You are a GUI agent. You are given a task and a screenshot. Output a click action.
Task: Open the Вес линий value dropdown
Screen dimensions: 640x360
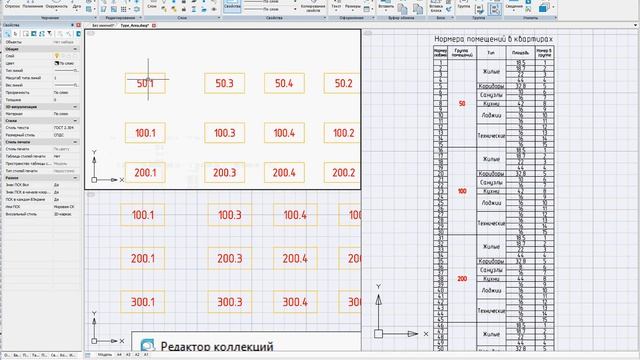67,85
